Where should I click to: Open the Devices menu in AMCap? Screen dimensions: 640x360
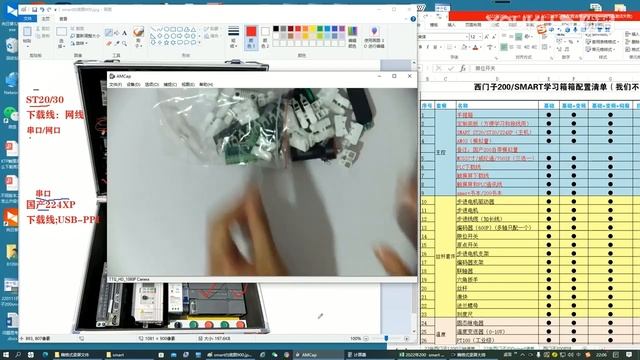[133, 84]
